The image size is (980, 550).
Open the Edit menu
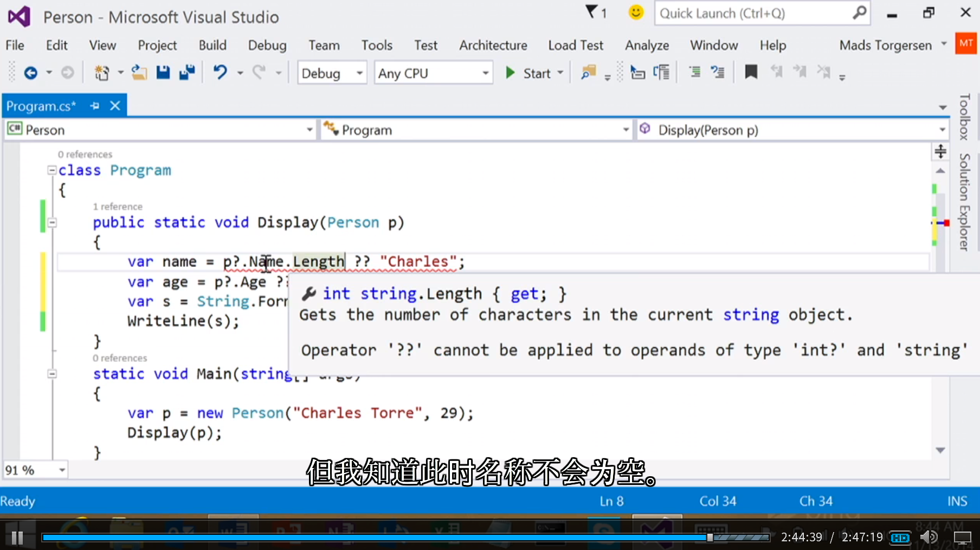56,45
